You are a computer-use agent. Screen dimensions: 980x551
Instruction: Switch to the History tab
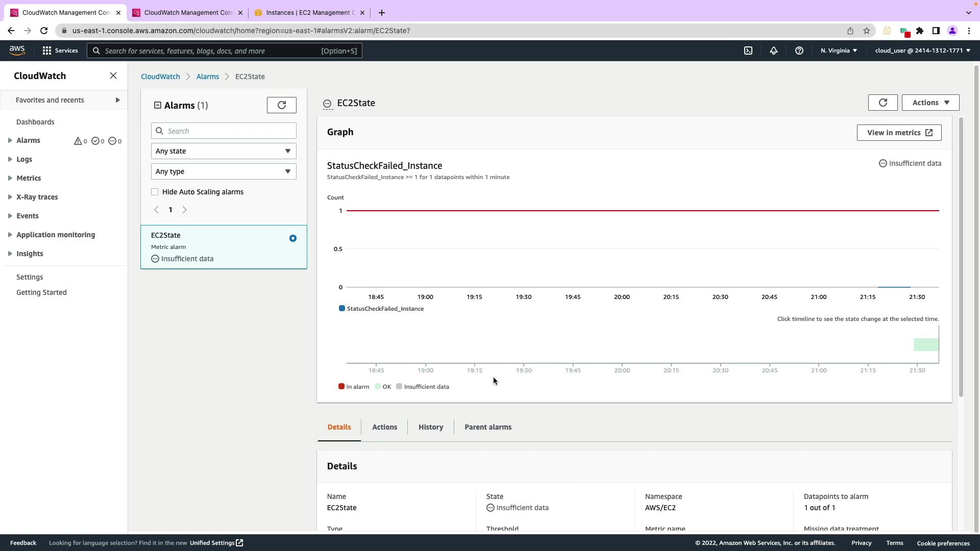[430, 427]
